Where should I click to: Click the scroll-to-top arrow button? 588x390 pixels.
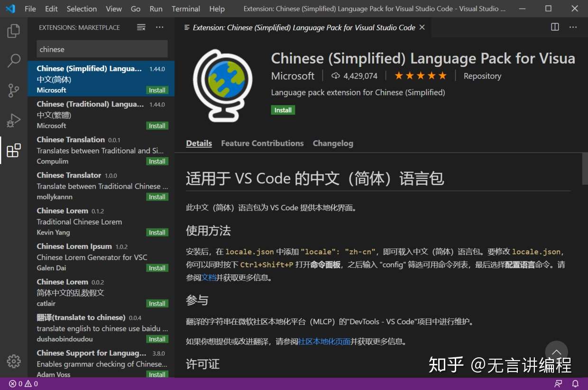pyautogui.click(x=556, y=352)
